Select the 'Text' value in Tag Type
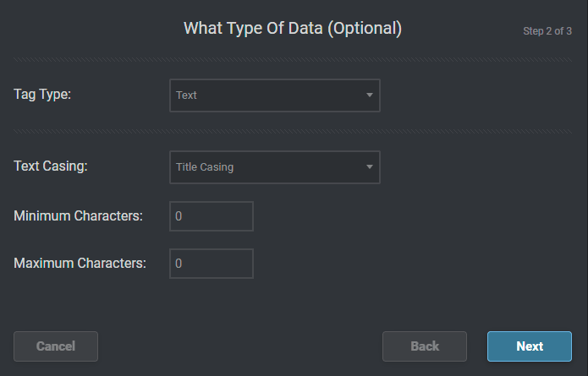This screenshot has height=376, width=588. (x=187, y=95)
